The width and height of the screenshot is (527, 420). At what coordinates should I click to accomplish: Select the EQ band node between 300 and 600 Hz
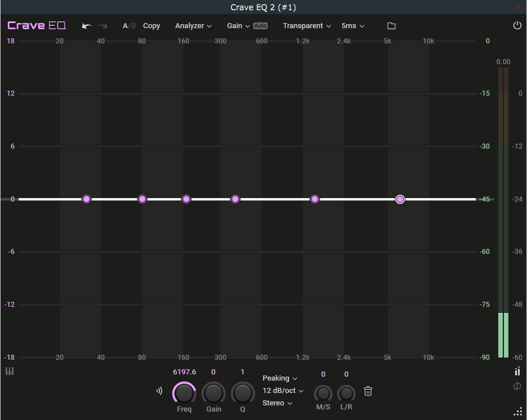coord(235,199)
